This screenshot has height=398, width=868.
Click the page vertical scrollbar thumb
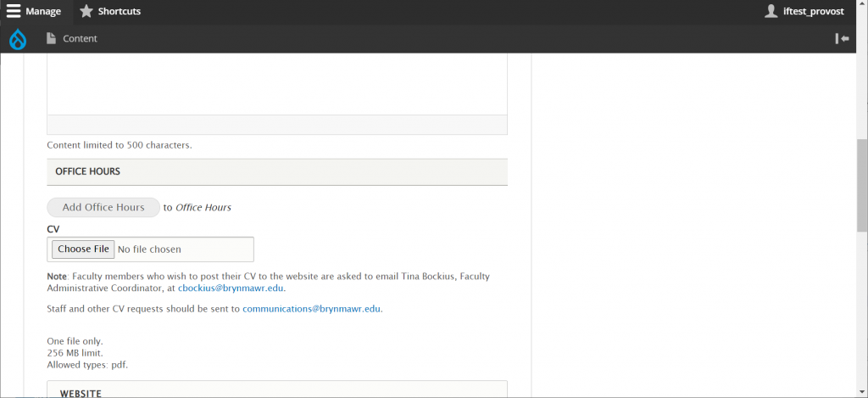(x=862, y=186)
